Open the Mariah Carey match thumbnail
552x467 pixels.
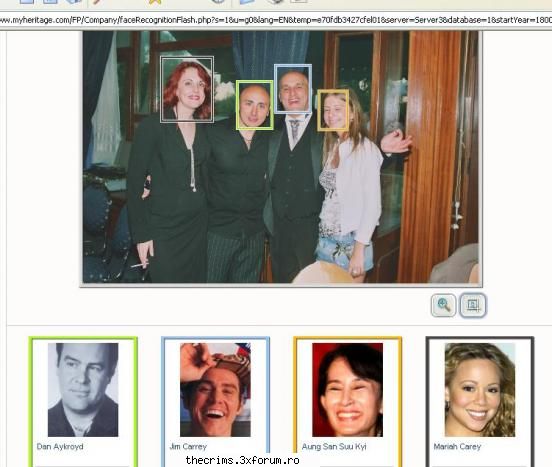point(480,390)
